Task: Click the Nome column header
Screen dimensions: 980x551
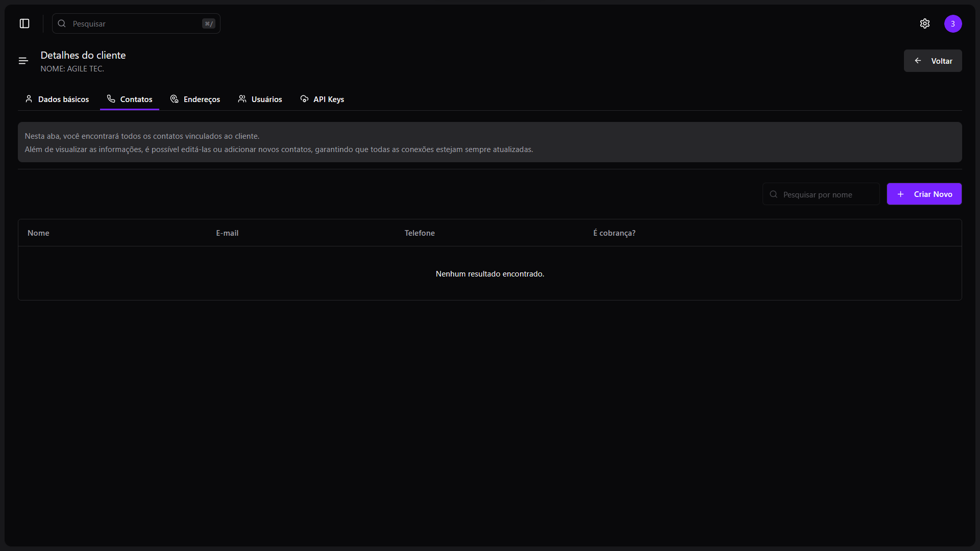Action: (x=38, y=233)
